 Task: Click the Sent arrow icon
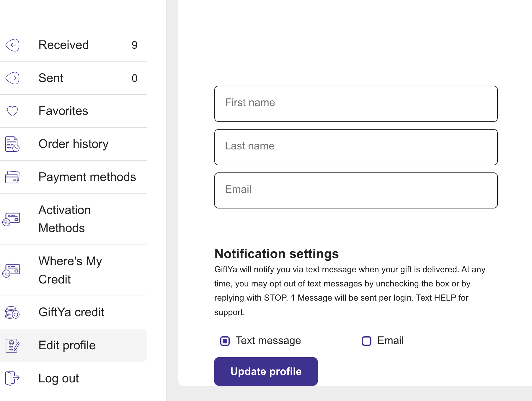point(12,78)
